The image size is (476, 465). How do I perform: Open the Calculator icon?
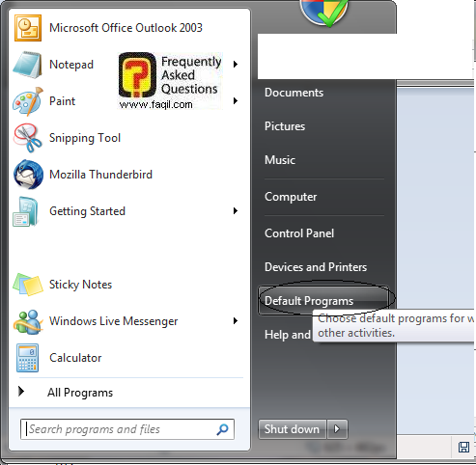click(27, 358)
